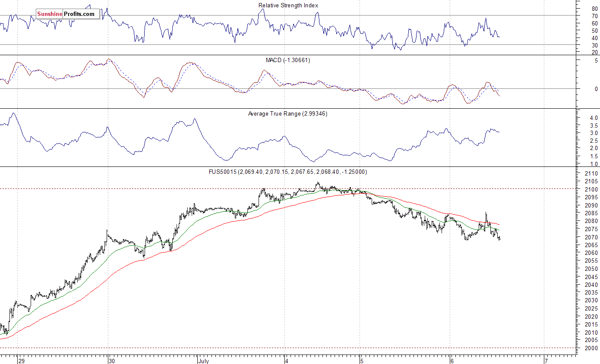Click the SunshineProfits.com logo
The width and height of the screenshot is (600, 364).
(68, 14)
